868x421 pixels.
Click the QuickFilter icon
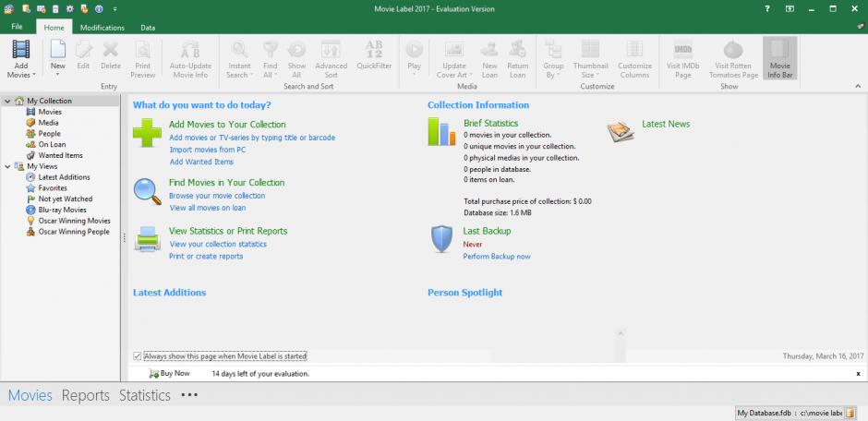[374, 49]
